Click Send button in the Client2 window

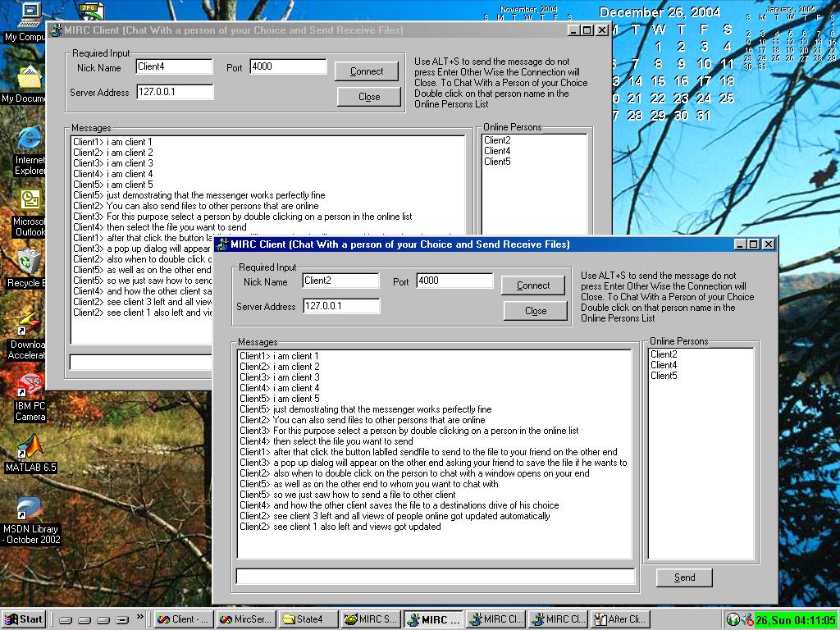coord(684,577)
